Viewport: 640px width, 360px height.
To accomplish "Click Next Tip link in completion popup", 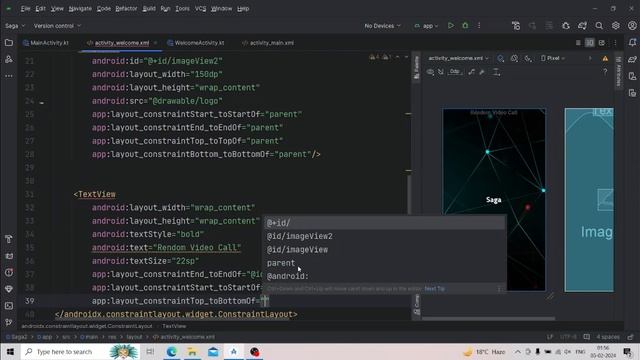I will pyautogui.click(x=434, y=289).
